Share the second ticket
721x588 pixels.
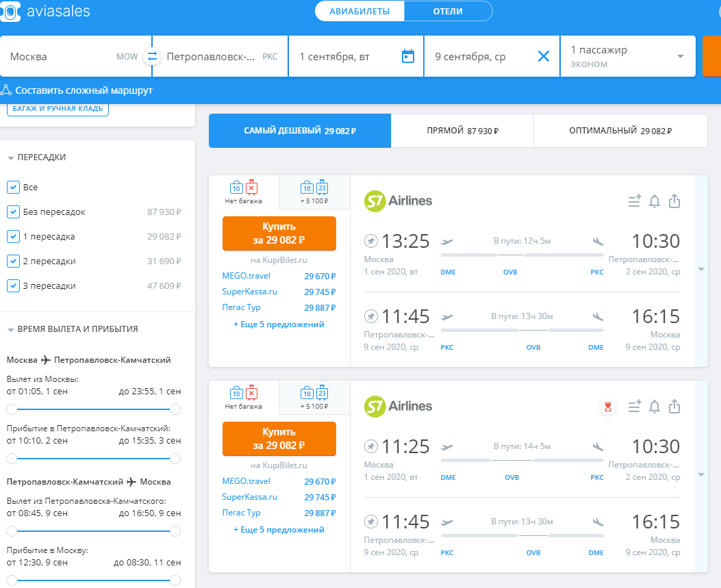pyautogui.click(x=674, y=407)
